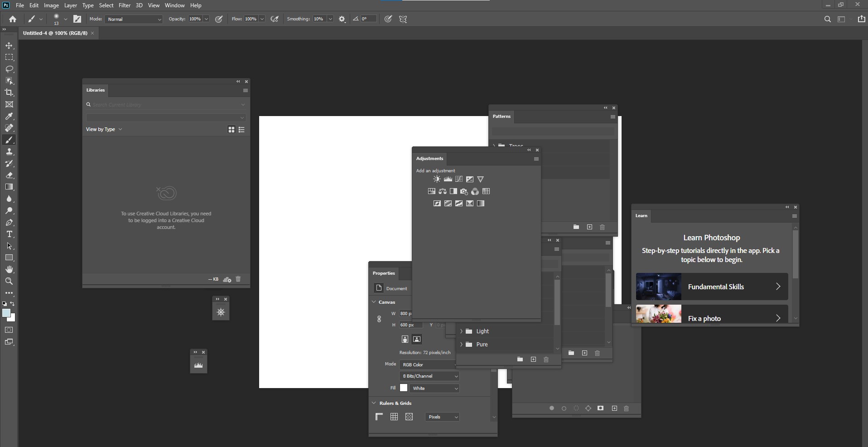This screenshot has height=447, width=868.
Task: Select the Gradient tool
Action: (9, 187)
